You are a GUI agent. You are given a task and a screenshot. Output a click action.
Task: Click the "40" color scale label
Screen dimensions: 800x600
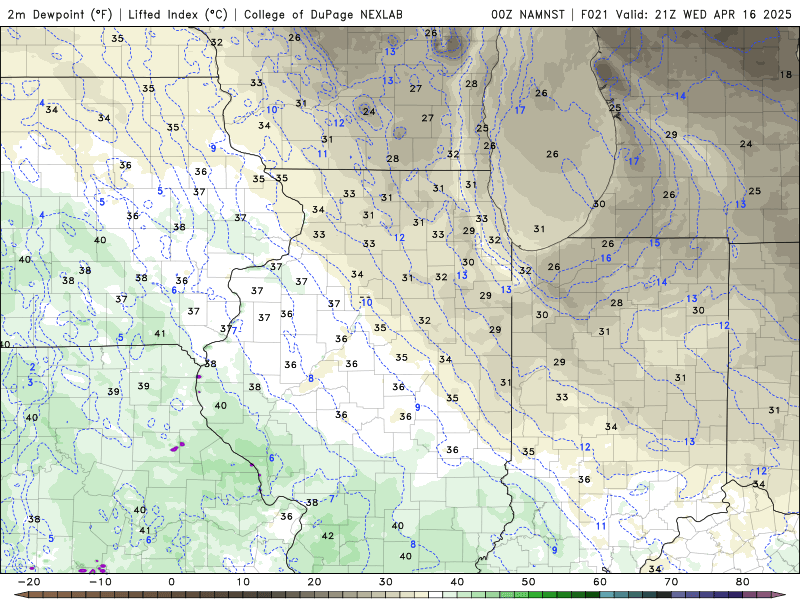click(x=457, y=582)
